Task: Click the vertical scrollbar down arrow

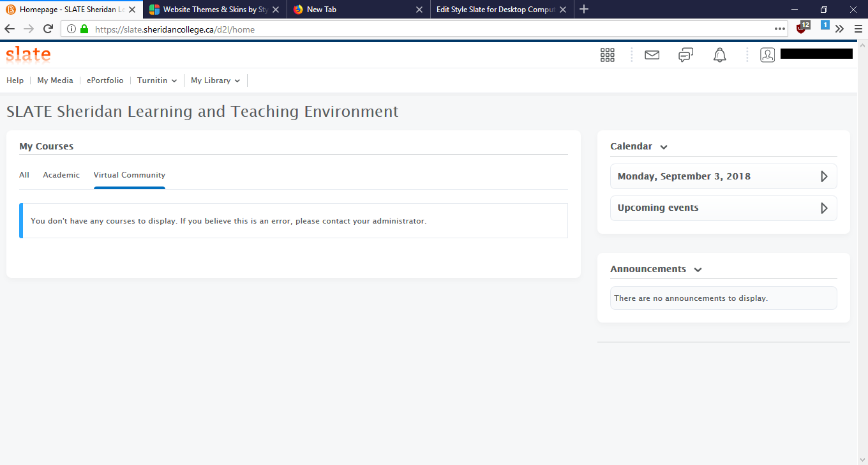Action: tap(862, 459)
